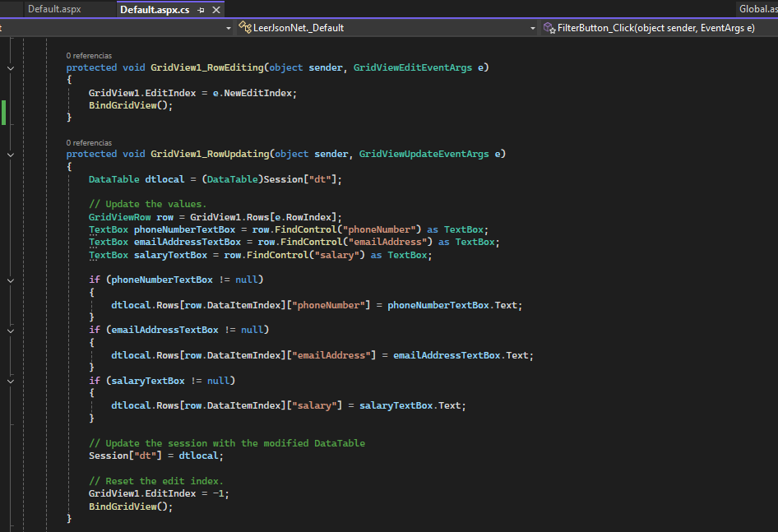Click 'emailAddressTextBox.Text' assignment value

(461, 355)
